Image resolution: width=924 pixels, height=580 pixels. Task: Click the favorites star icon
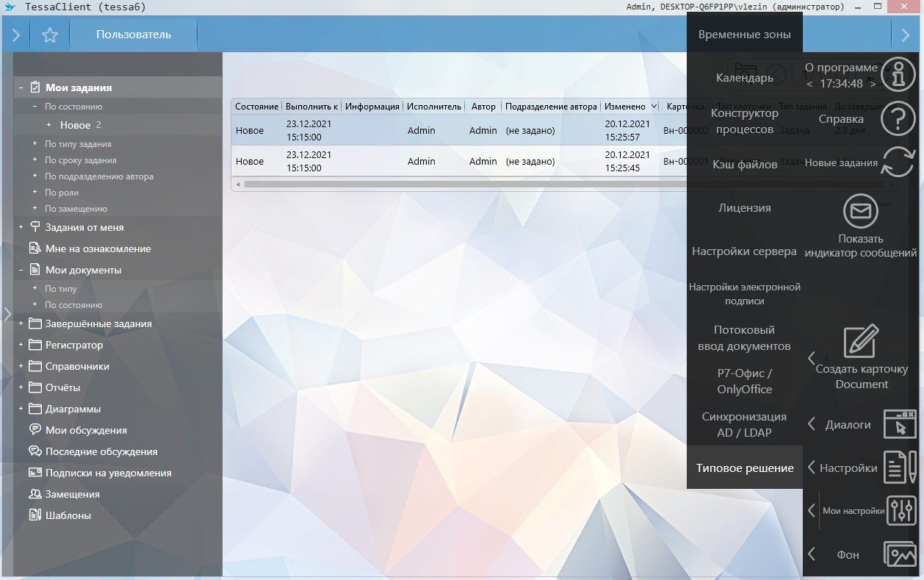(50, 35)
